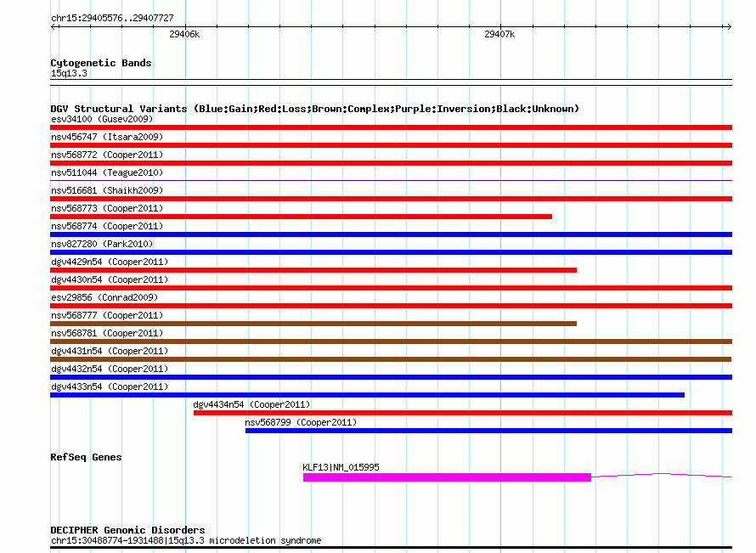Select the red bar for dgv4429n54
Image resolution: width=756 pixels, height=553 pixels.
coord(313,270)
